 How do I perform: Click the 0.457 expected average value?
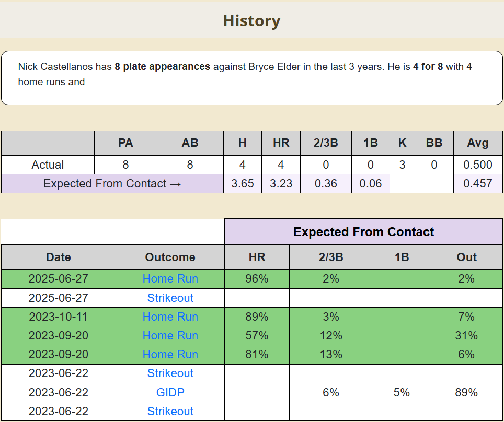(478, 183)
